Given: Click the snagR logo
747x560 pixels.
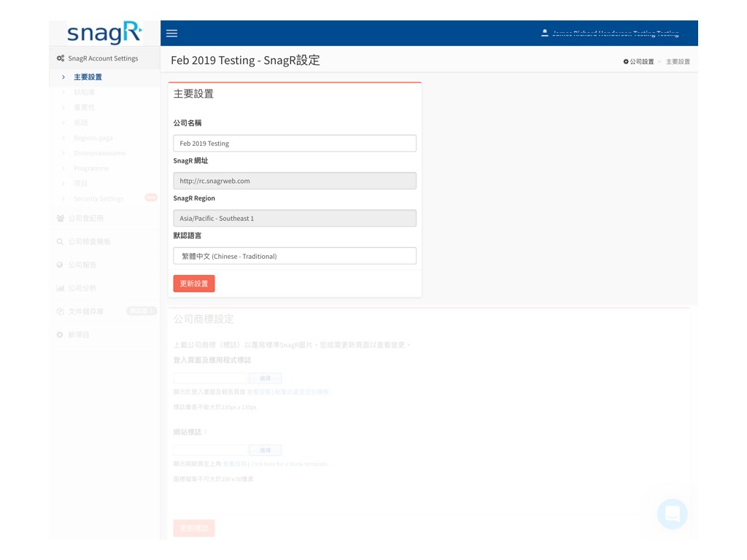Looking at the screenshot, I should point(104,33).
